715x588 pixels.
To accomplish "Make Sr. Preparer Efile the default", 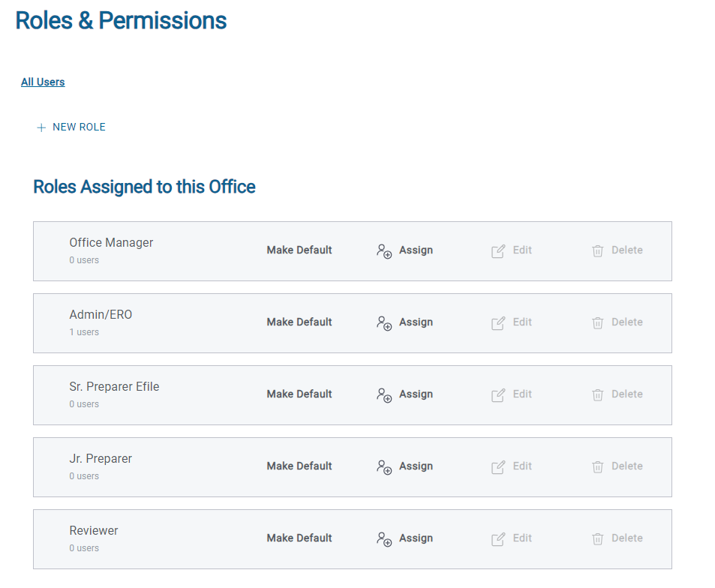I will pyautogui.click(x=299, y=394).
